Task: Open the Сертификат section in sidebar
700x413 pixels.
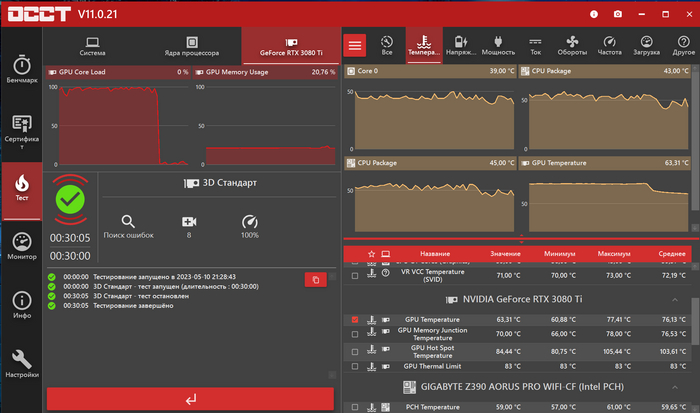Action: point(21,130)
